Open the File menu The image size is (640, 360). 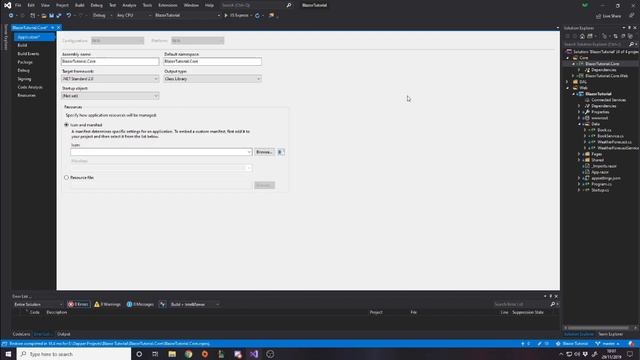coord(18,5)
